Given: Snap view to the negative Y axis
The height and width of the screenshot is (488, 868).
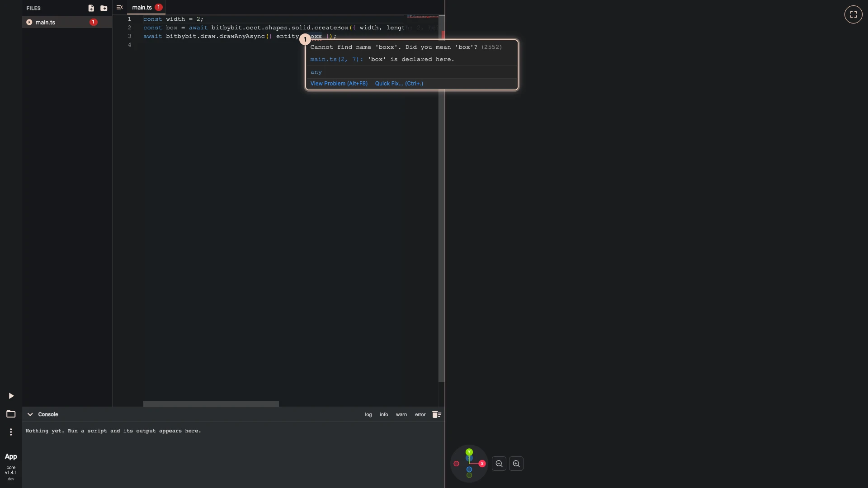Looking at the screenshot, I should pyautogui.click(x=469, y=475).
